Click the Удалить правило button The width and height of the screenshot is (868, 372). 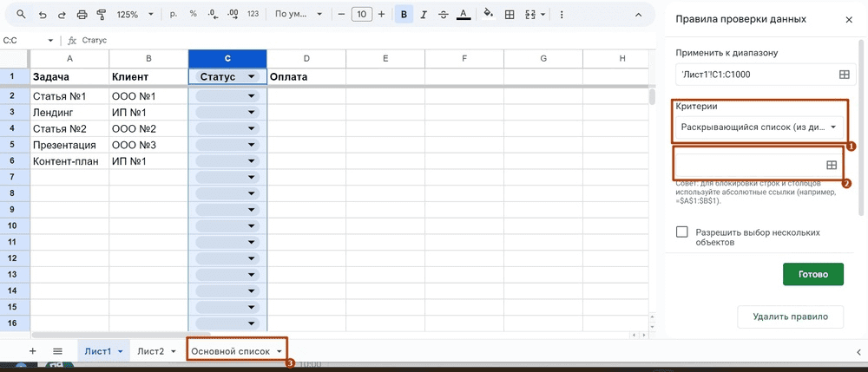[x=790, y=317]
